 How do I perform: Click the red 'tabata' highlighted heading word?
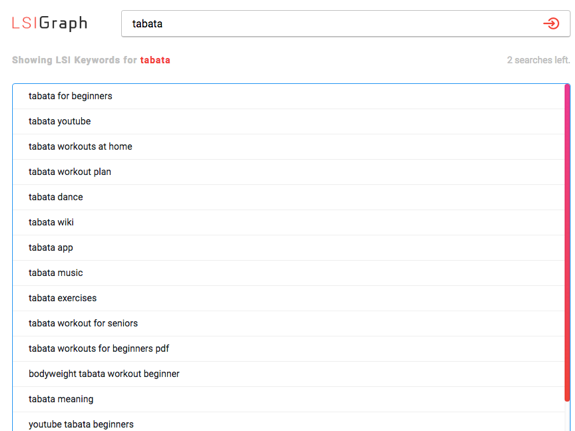[155, 60]
